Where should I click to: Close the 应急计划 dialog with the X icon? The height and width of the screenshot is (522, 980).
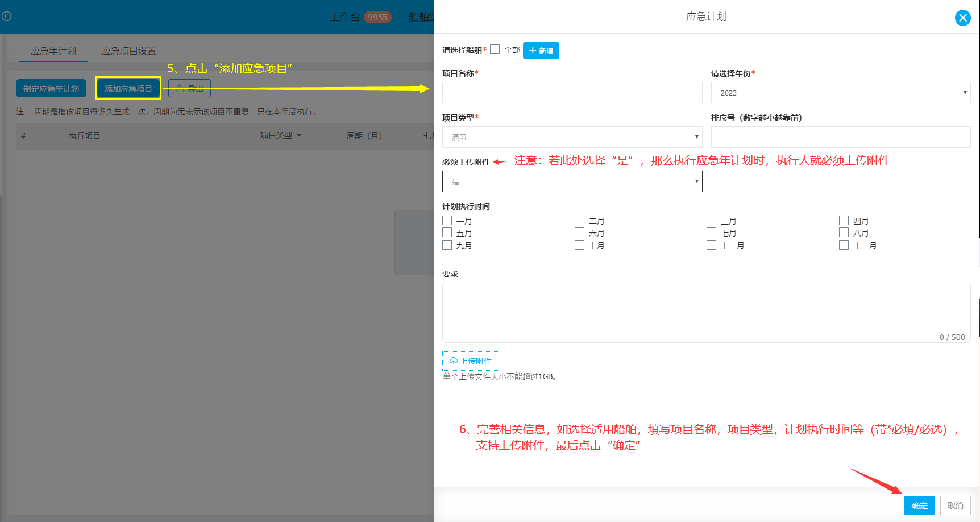pyautogui.click(x=962, y=18)
